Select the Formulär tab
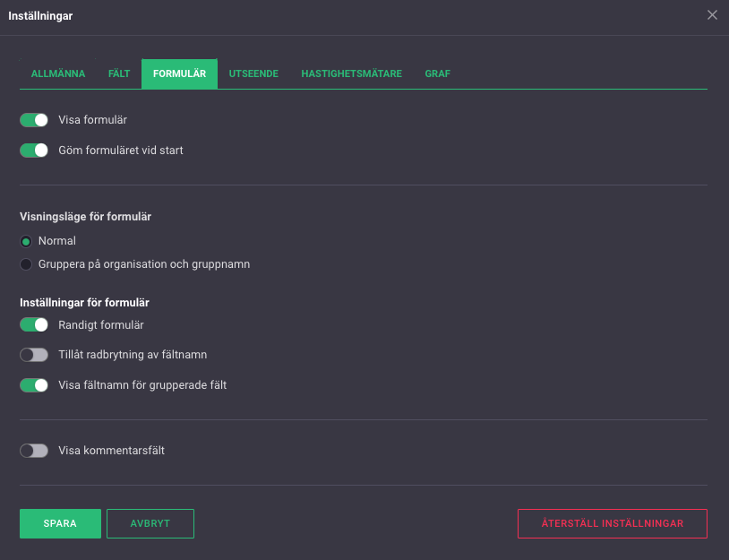Screen dimensions: 729x560 click(x=179, y=73)
